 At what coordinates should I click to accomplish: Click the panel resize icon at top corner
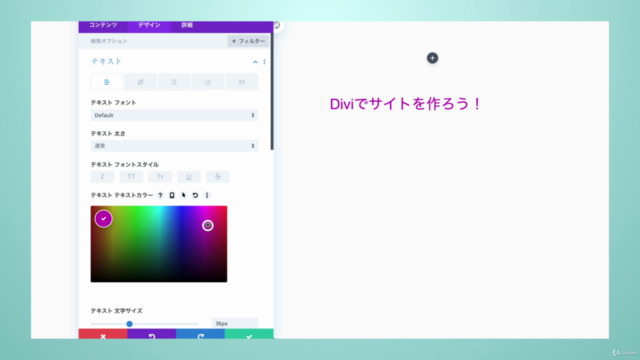pos(277,26)
